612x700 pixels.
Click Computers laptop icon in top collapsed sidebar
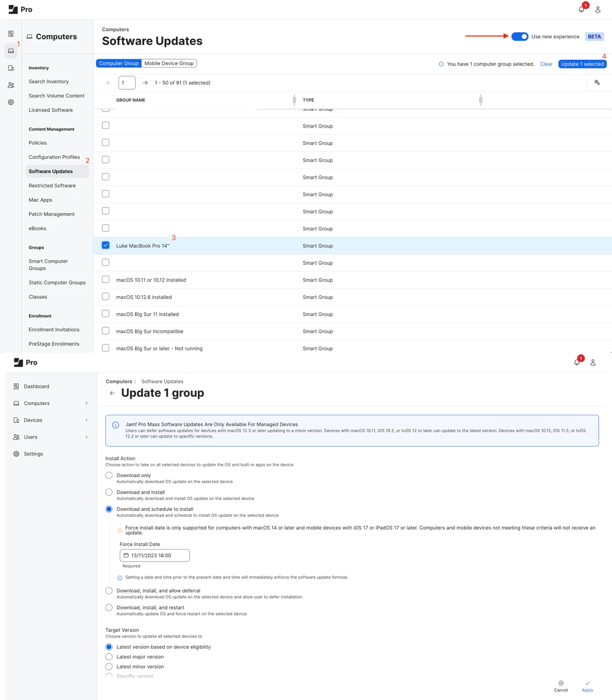tap(11, 51)
